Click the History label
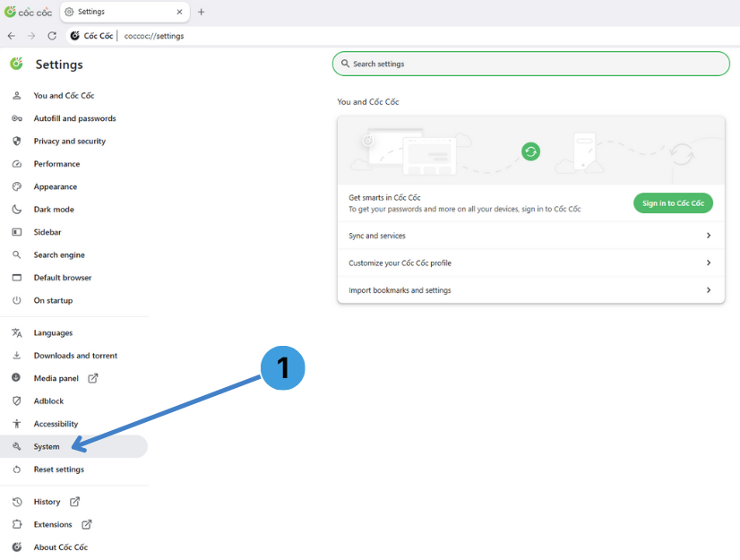Viewport: 740px width, 560px height. [47, 502]
